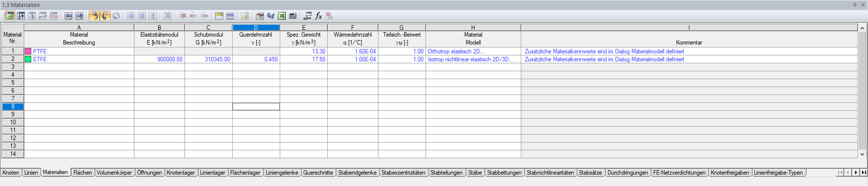The height and width of the screenshot is (186, 868).
Task: Open 'Isotrop nichtlinear elastisch 2D/3D...' model cell
Action: click(x=474, y=59)
